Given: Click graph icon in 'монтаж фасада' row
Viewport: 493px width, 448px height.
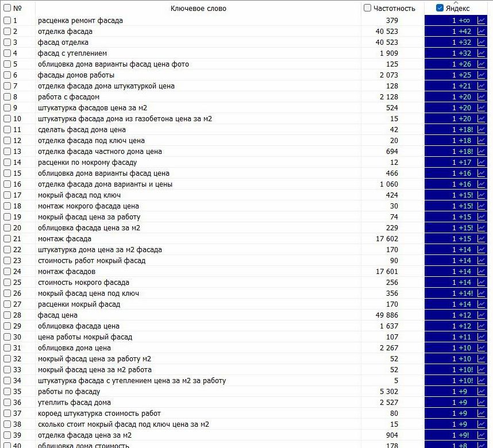Looking at the screenshot, I should pos(482,239).
